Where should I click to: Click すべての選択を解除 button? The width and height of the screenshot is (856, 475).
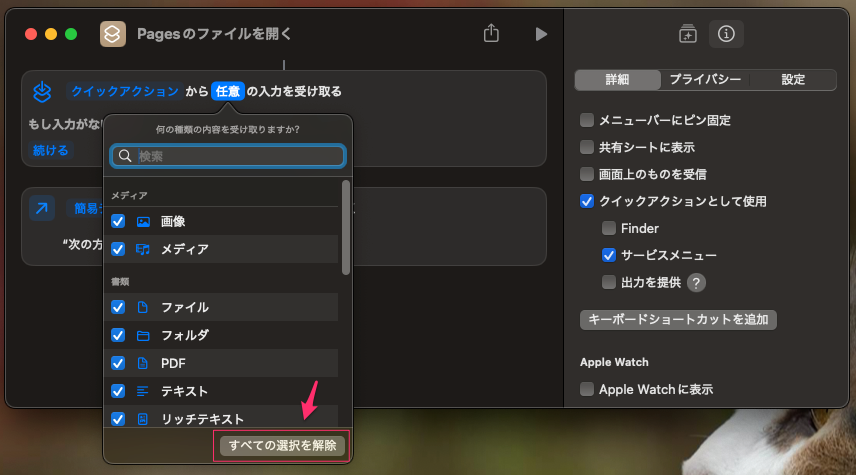pyautogui.click(x=282, y=446)
